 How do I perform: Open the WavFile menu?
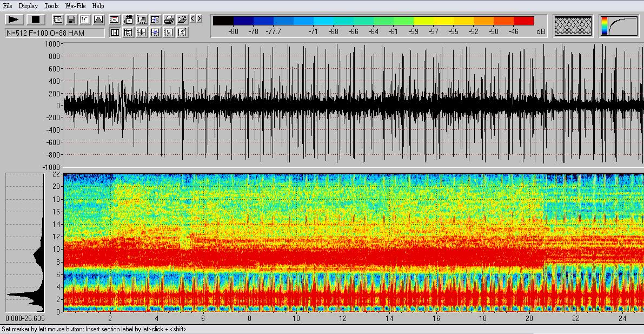(x=75, y=6)
